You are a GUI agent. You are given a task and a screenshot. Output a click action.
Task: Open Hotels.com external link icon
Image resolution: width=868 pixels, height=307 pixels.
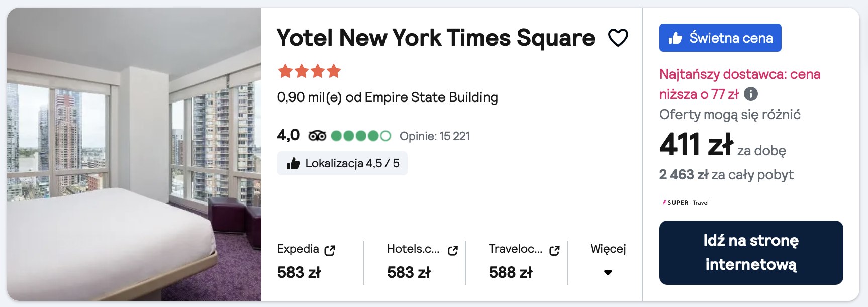click(x=453, y=250)
